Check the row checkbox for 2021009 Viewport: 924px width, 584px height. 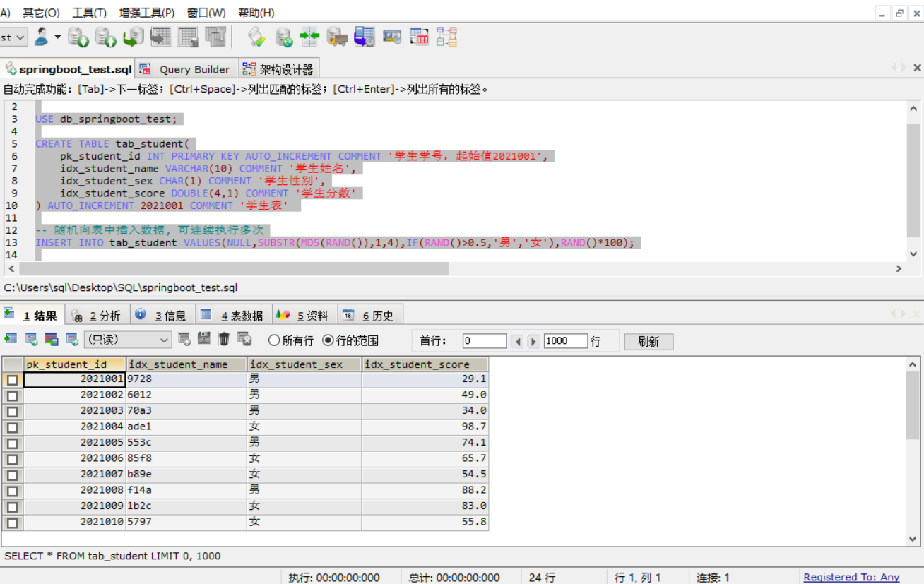point(12,507)
